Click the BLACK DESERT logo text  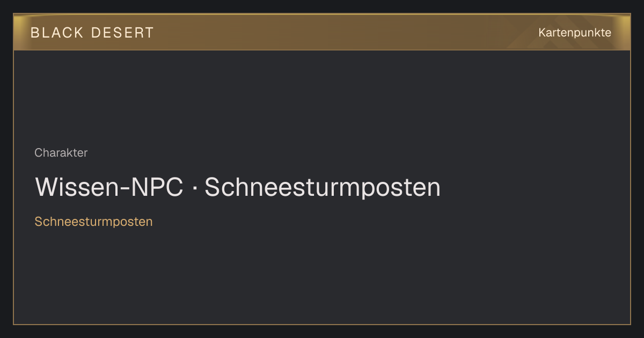point(92,33)
